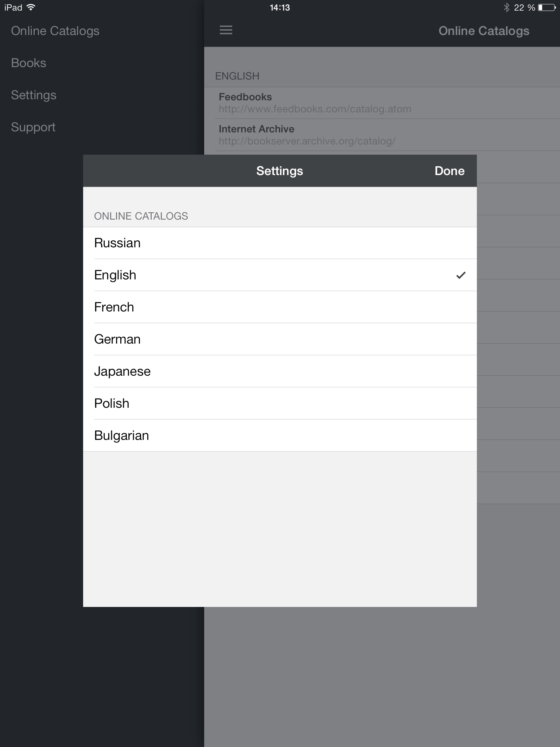Tap the Wi-Fi status icon
Image resolution: width=560 pixels, height=747 pixels.
tap(31, 7)
